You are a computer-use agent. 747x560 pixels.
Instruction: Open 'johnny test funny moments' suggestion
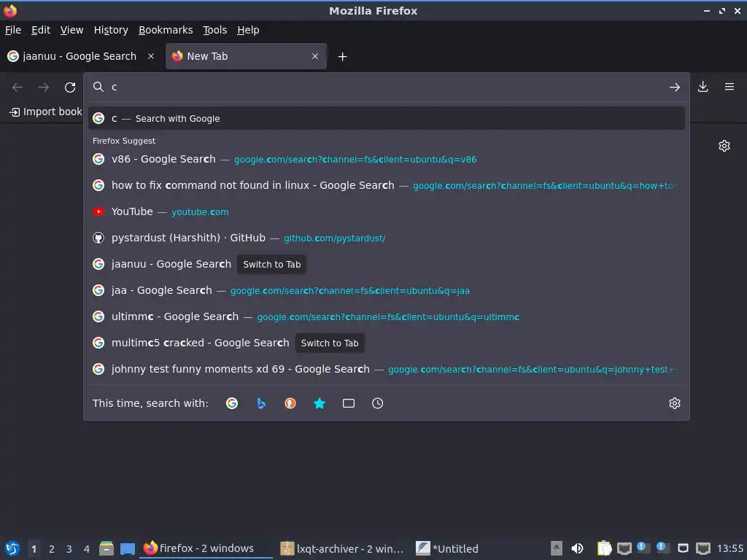pyautogui.click(x=387, y=369)
